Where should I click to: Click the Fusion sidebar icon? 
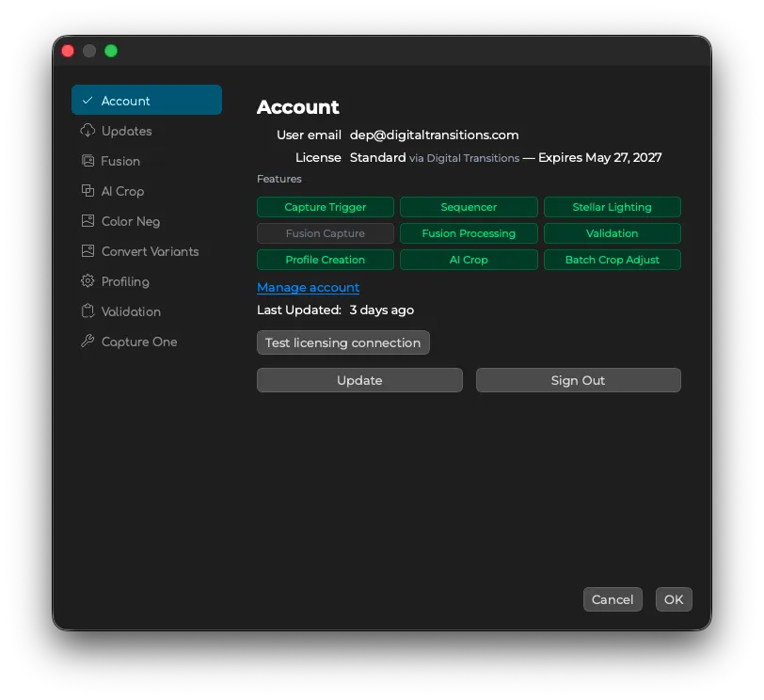coord(88,161)
